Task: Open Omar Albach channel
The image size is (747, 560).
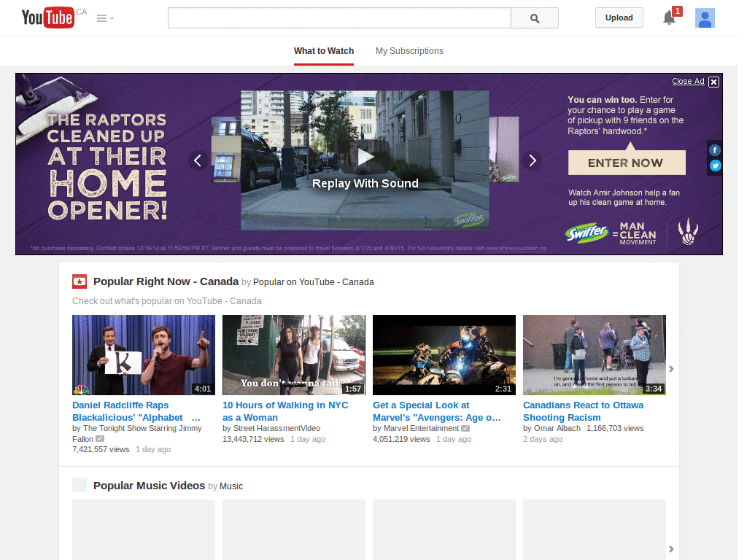Action: pyautogui.click(x=557, y=429)
